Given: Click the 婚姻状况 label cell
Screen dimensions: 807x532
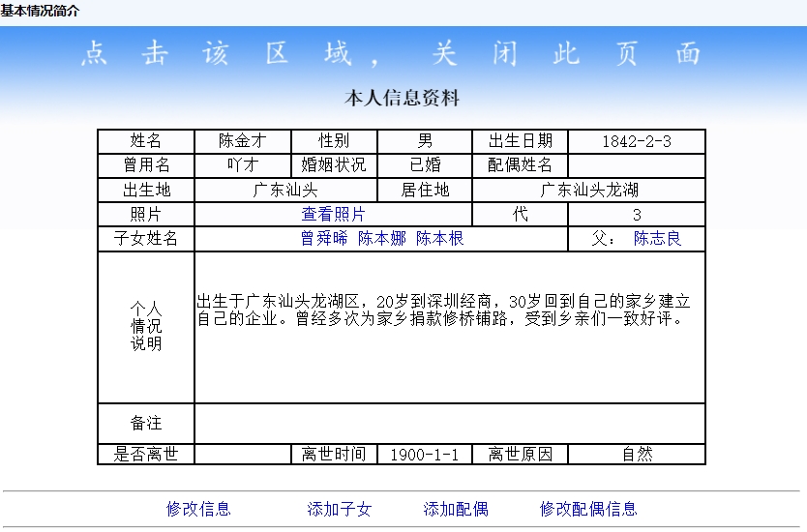Looking at the screenshot, I should (334, 165).
